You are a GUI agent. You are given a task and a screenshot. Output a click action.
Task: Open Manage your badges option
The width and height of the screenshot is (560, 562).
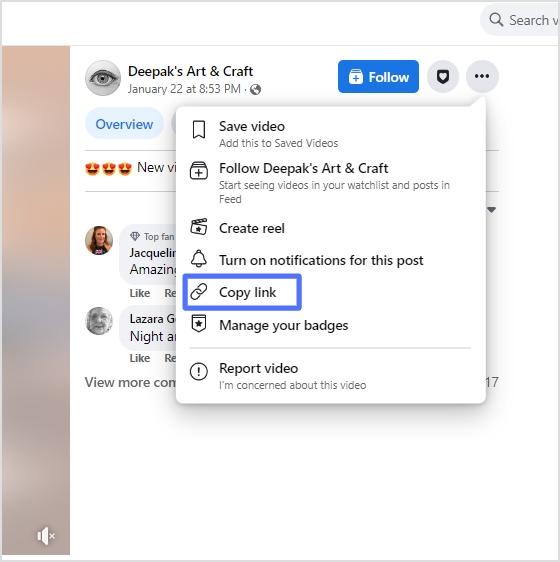point(331,325)
